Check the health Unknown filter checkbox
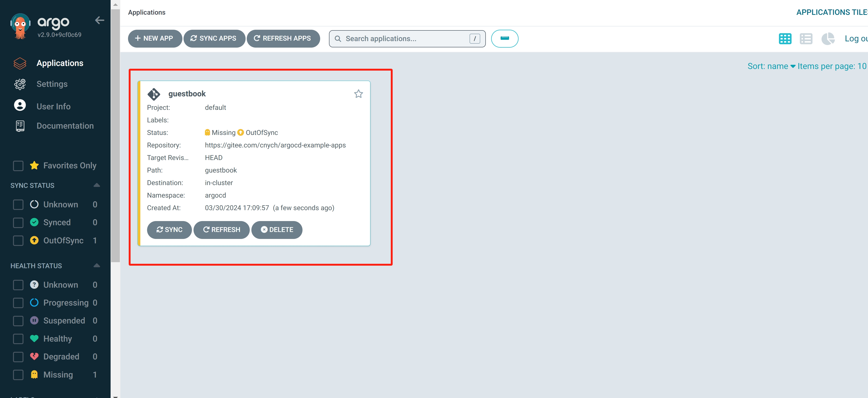The width and height of the screenshot is (868, 398). pyautogui.click(x=18, y=285)
